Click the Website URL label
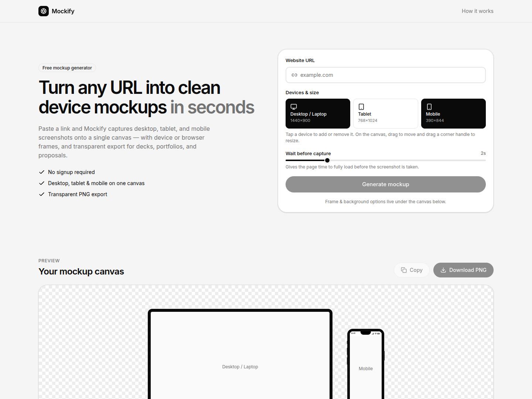This screenshot has height=399, width=532. coord(300,61)
